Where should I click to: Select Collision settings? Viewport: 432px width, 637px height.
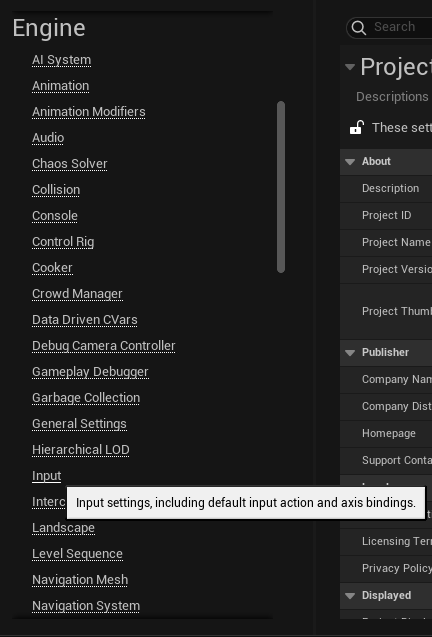pos(56,190)
